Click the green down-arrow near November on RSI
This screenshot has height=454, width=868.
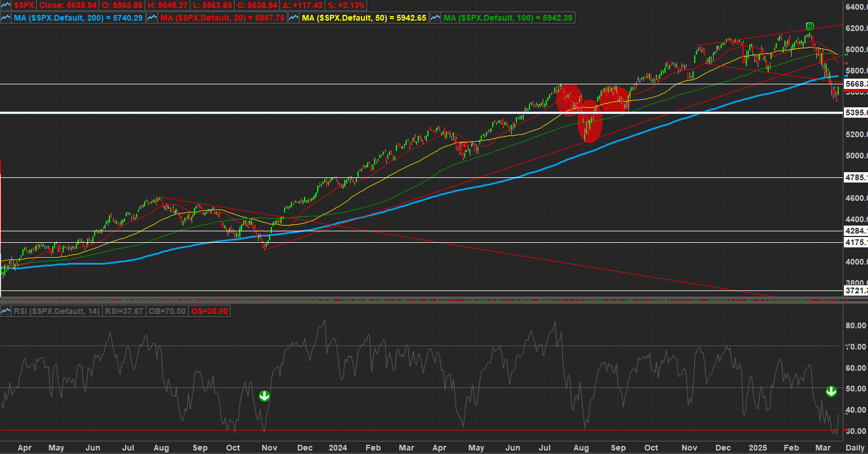[264, 395]
